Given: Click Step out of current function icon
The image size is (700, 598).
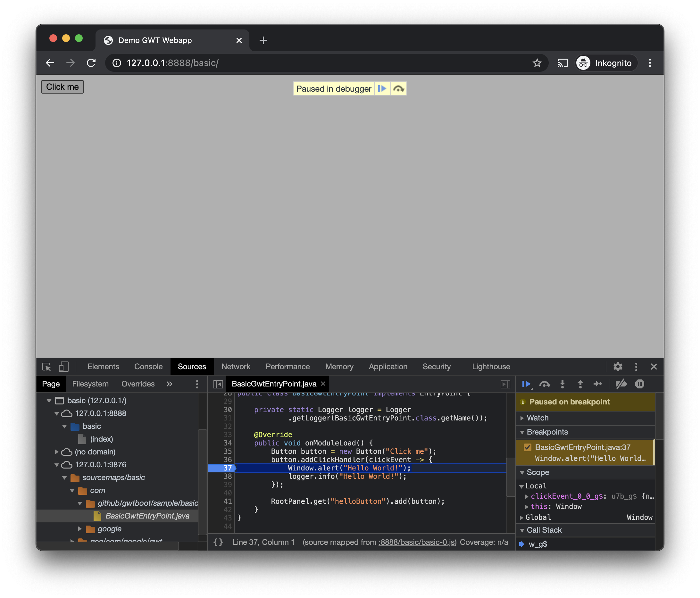Looking at the screenshot, I should [580, 384].
